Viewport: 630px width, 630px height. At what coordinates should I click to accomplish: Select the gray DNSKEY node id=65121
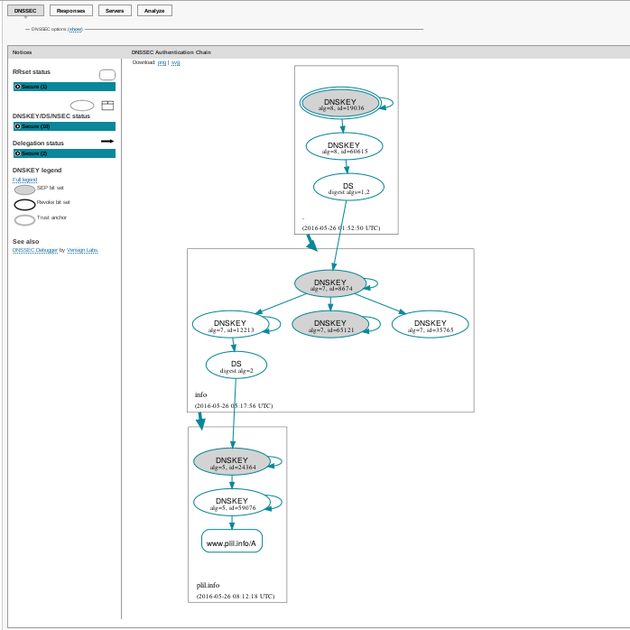330,325
